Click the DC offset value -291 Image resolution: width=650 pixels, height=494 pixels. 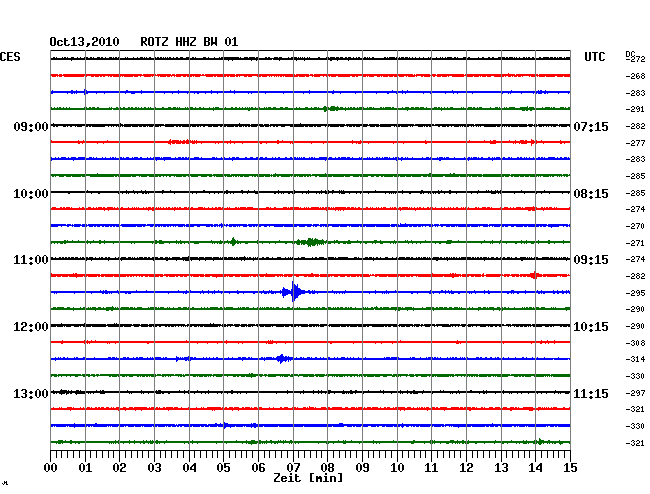pyautogui.click(x=635, y=109)
